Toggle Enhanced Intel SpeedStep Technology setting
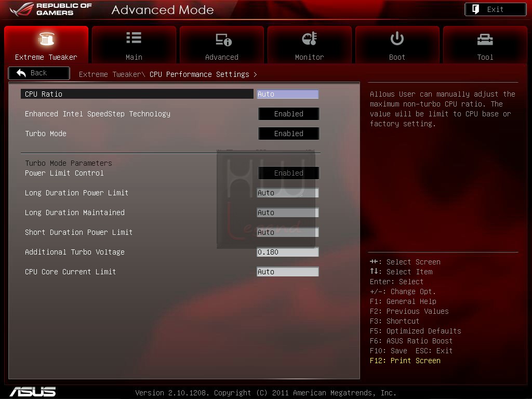The height and width of the screenshot is (399, 532). pyautogui.click(x=289, y=114)
